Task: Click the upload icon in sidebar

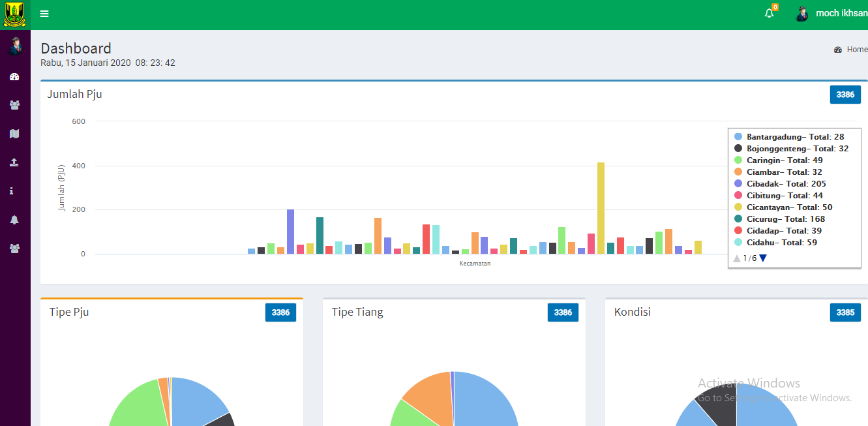Action: click(x=14, y=162)
